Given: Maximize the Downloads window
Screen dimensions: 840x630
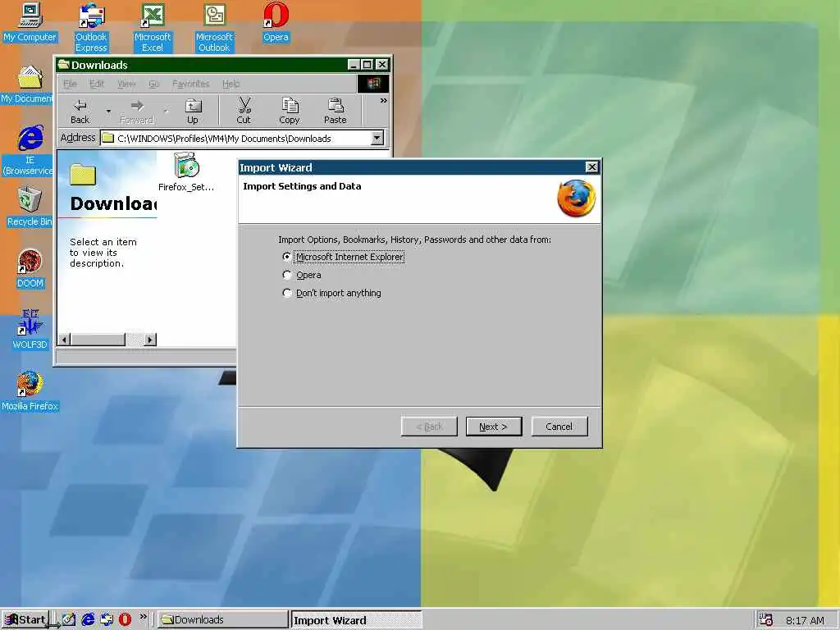Looking at the screenshot, I should pyautogui.click(x=367, y=65).
